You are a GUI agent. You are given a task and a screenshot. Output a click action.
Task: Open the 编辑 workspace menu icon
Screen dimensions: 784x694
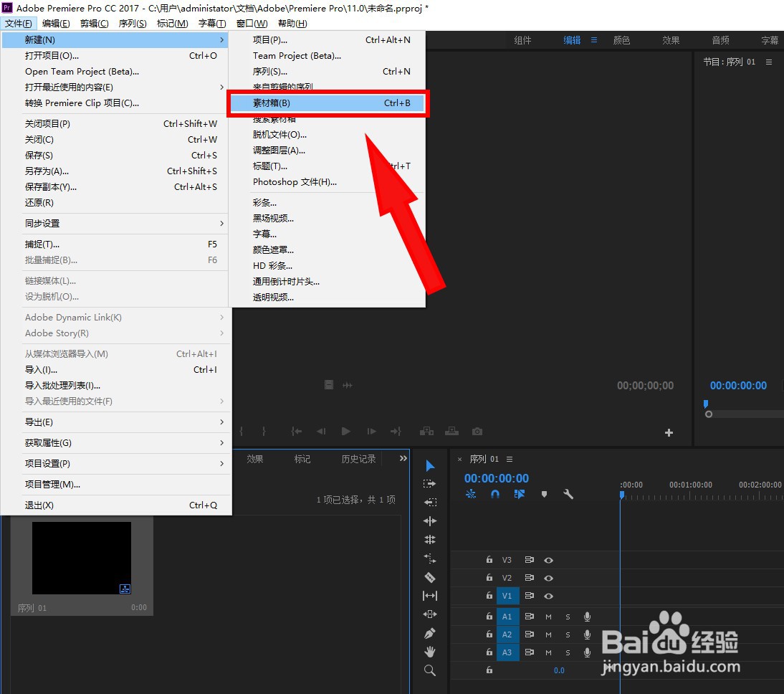coord(594,40)
